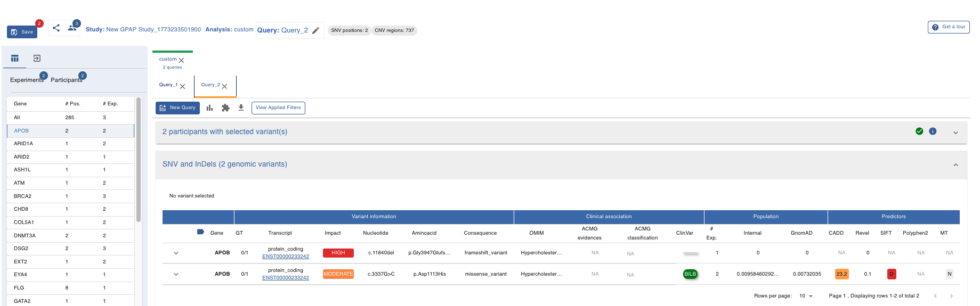980x306 pixels.
Task: Expand the APOB frameshift variant row
Action: (x=176, y=253)
